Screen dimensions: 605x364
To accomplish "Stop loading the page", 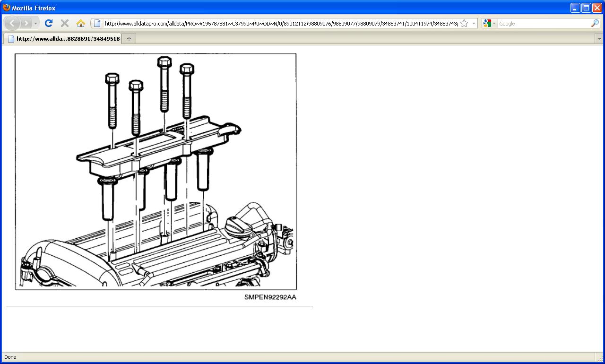I will tap(65, 23).
